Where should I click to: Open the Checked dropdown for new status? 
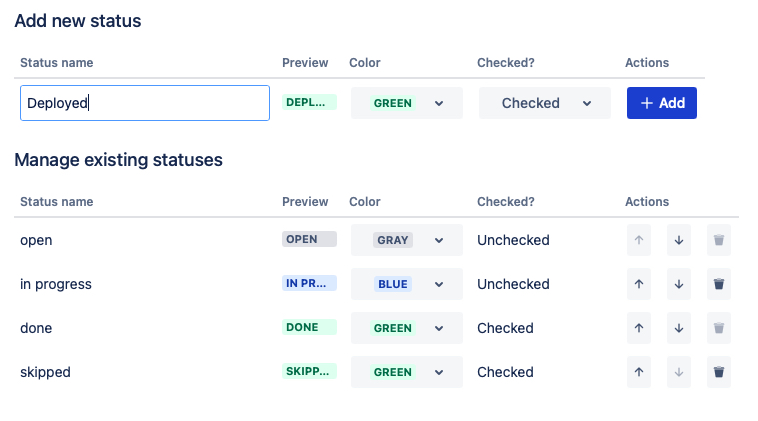[x=544, y=103]
